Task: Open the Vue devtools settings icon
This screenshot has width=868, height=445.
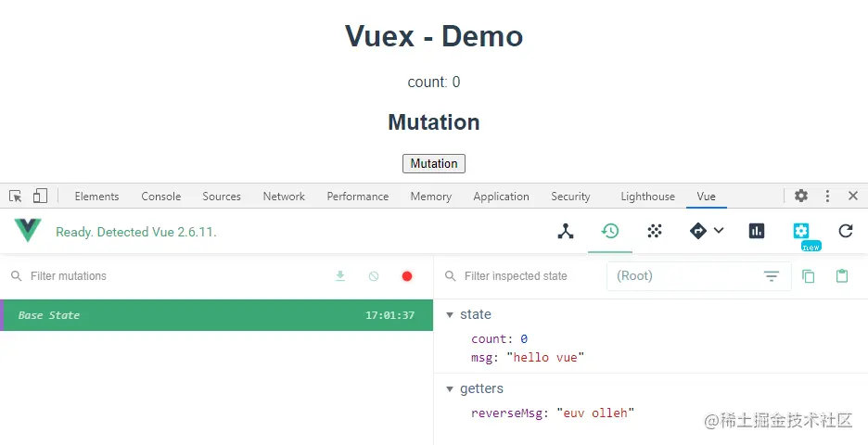Action: tap(801, 231)
